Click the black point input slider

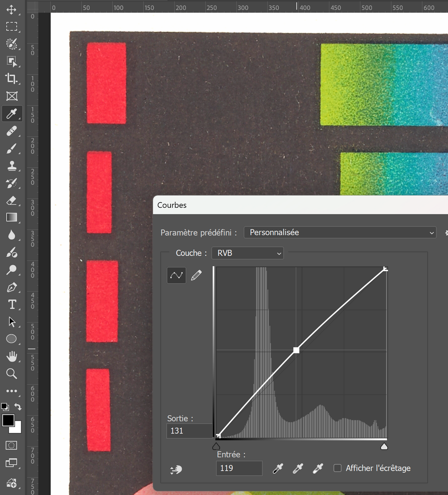pos(216,446)
